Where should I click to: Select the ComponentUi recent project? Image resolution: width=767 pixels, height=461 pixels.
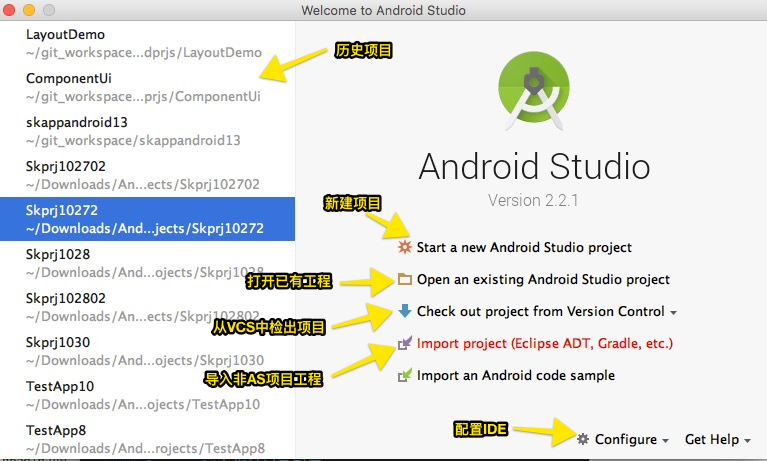(147, 87)
